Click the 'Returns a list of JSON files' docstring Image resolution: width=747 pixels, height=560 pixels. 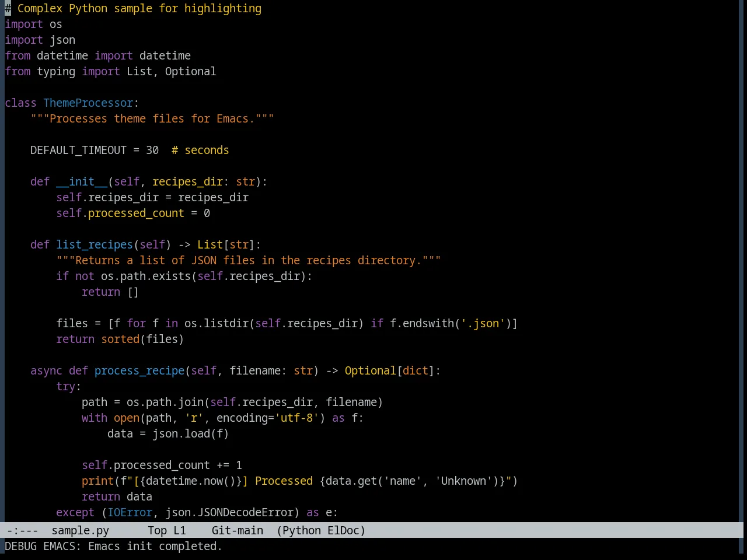(x=249, y=260)
